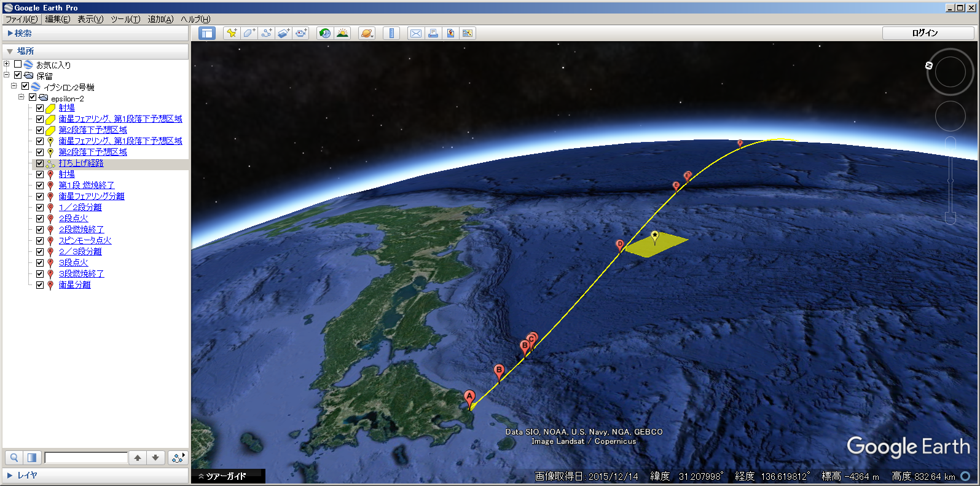Image resolution: width=980 pixels, height=486 pixels.
Task: Add a polygon using the toolbar
Action: pos(249,33)
